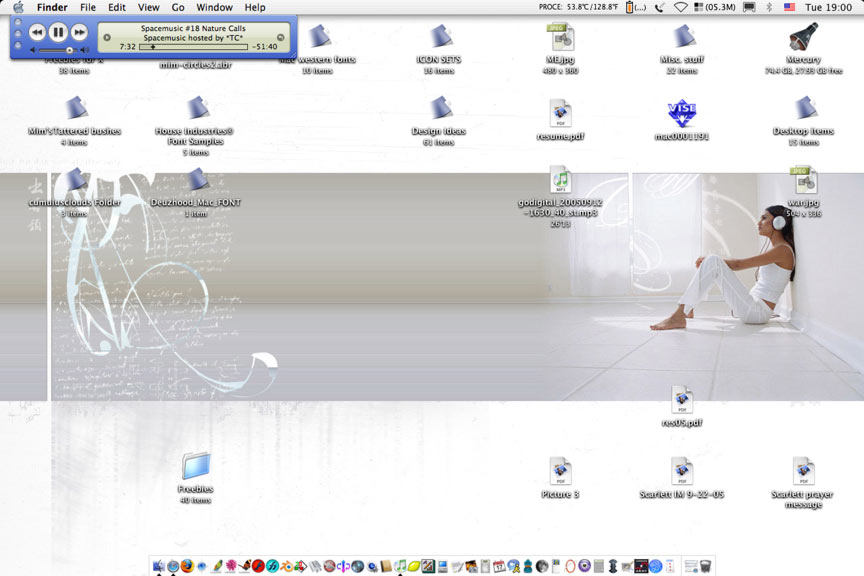Screen dimensions: 864x576
Task: Pause the iTunes mini player track
Action: (x=58, y=32)
